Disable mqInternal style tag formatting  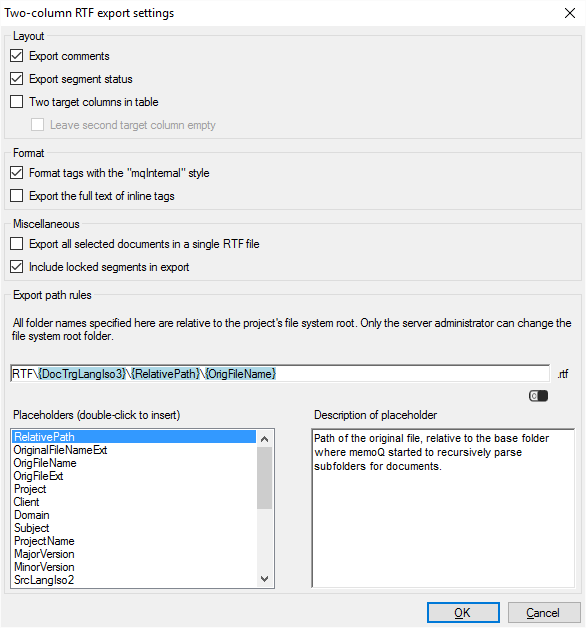coord(16,173)
